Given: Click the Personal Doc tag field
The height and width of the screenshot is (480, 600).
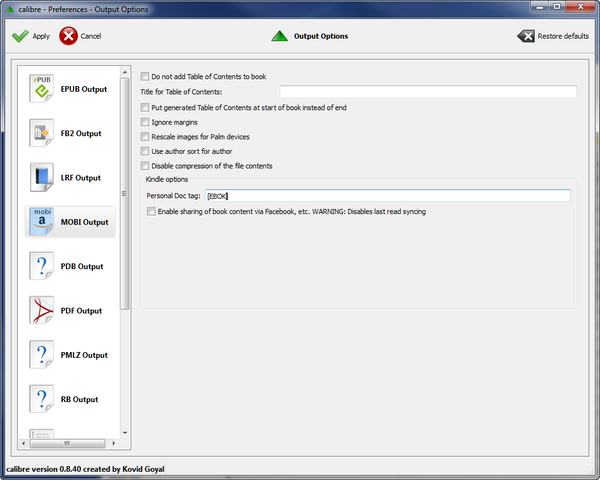Looking at the screenshot, I should point(387,196).
